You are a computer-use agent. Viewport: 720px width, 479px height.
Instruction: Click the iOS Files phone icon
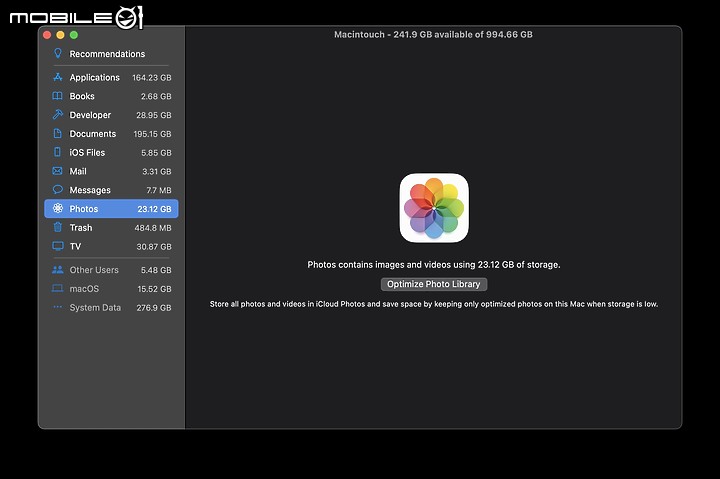[x=57, y=152]
